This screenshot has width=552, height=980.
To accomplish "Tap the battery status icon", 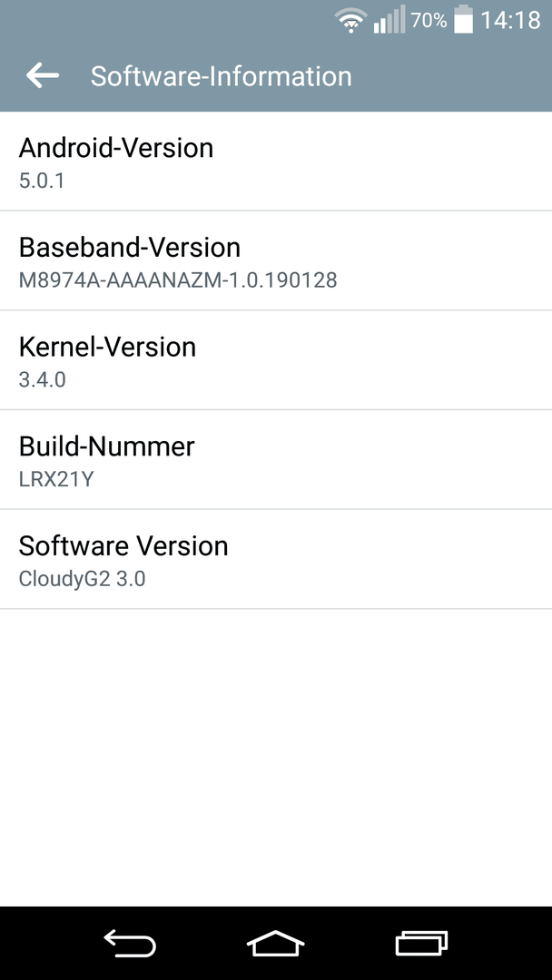I will pos(463,20).
